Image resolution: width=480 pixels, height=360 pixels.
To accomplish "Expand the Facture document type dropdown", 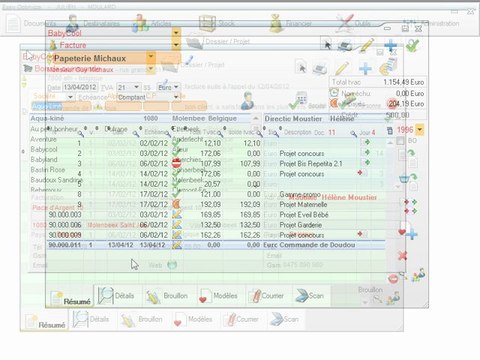I will (176, 44).
